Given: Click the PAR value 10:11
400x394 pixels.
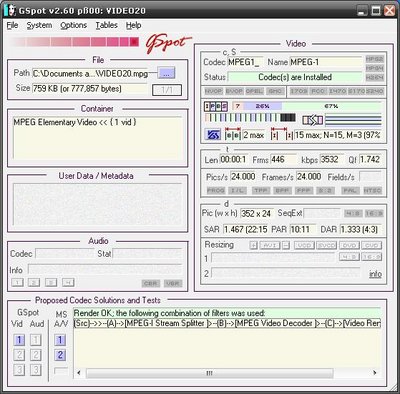Looking at the screenshot, I should tap(303, 229).
